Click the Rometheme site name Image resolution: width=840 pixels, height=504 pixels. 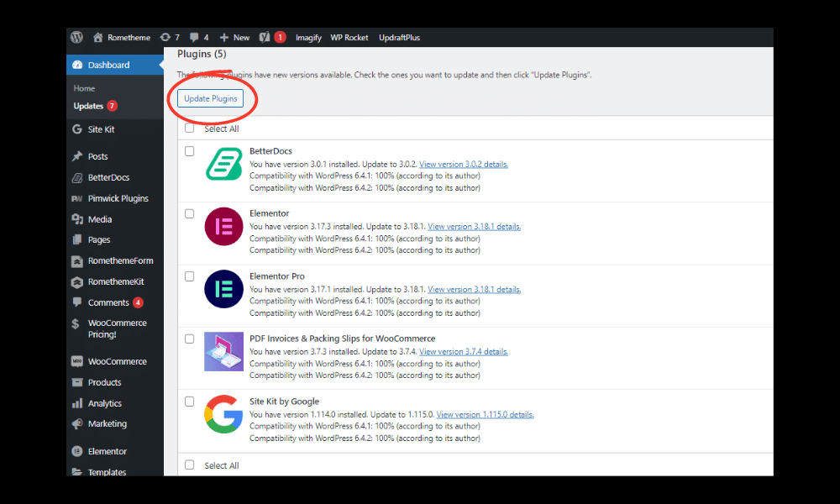[x=129, y=38]
